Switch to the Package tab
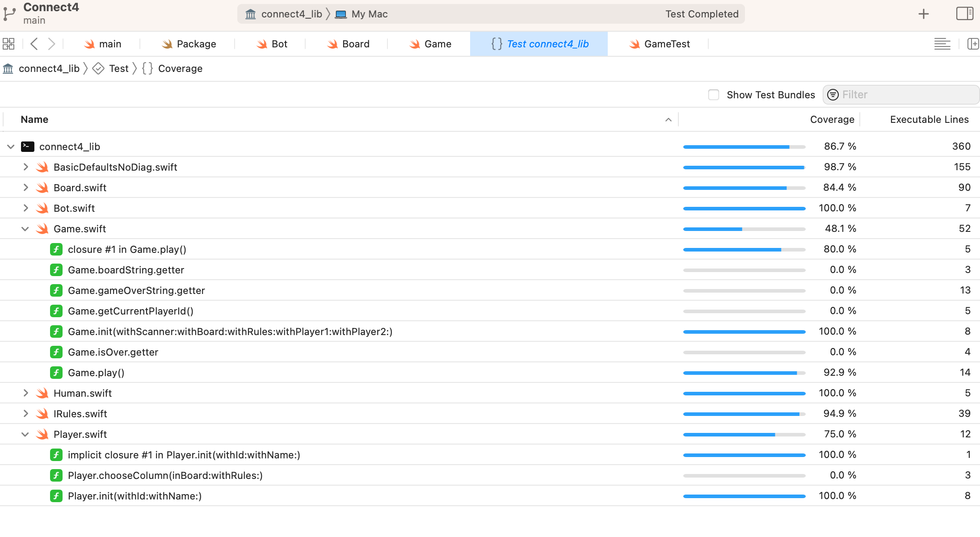This screenshot has width=980, height=537. 189,44
